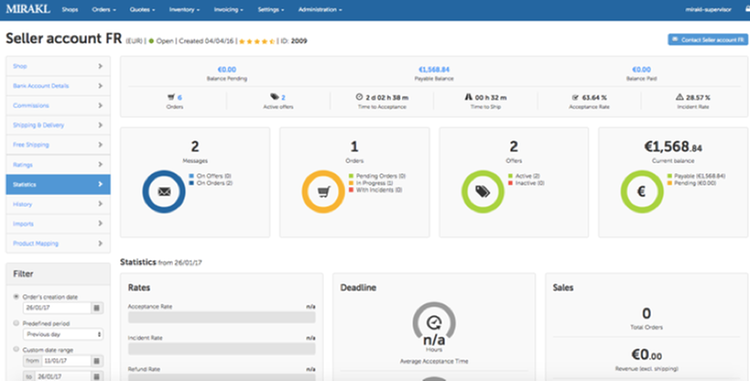Image resolution: width=750 pixels, height=381 pixels.
Task: Click the Payable Balance €1,568.84 link
Action: pyautogui.click(x=434, y=70)
